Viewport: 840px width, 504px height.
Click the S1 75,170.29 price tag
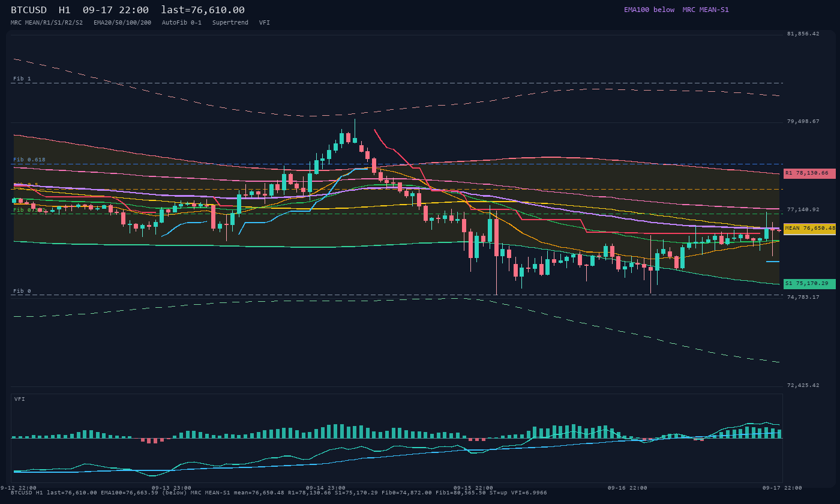(x=809, y=284)
